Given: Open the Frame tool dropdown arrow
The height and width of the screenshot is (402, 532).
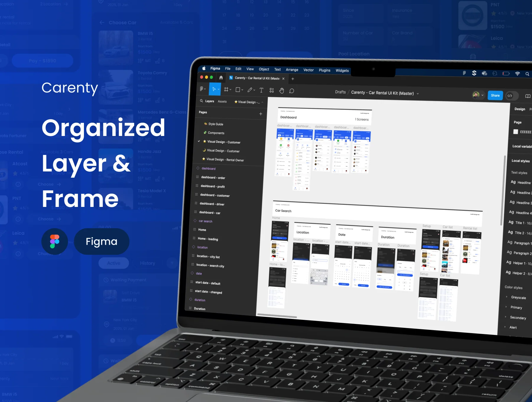Looking at the screenshot, I should [x=231, y=89].
